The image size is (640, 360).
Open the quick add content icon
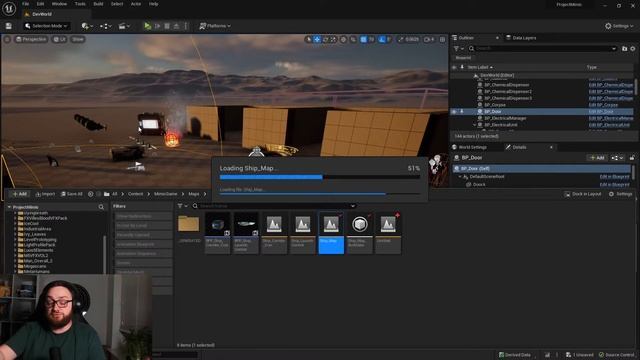click(87, 26)
